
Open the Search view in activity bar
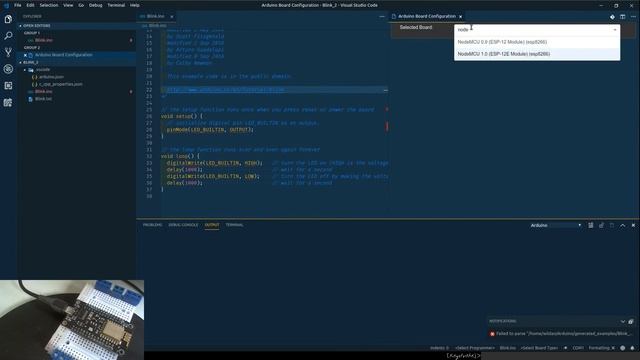click(8, 36)
